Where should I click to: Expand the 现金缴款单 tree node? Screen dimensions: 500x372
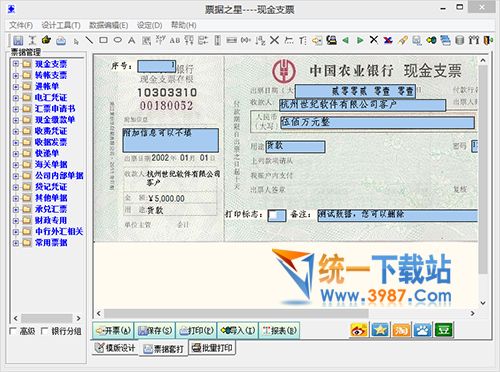pyautogui.click(x=15, y=120)
